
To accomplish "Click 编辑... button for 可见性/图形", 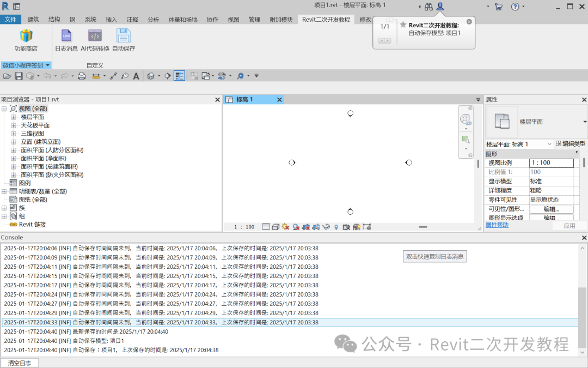I will (x=551, y=209).
